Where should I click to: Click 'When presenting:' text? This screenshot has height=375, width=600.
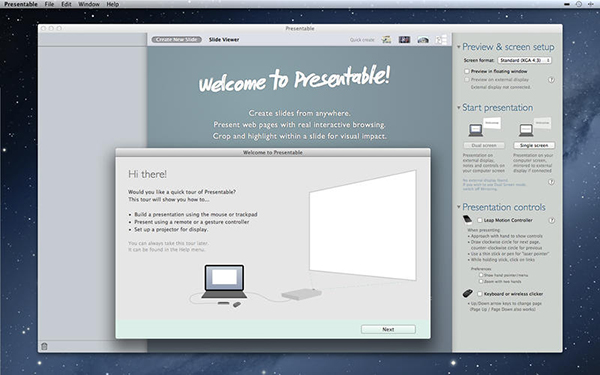click(484, 230)
